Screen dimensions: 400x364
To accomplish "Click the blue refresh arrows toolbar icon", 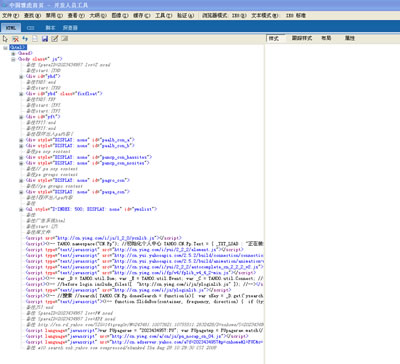I will pyautogui.click(x=25, y=39).
